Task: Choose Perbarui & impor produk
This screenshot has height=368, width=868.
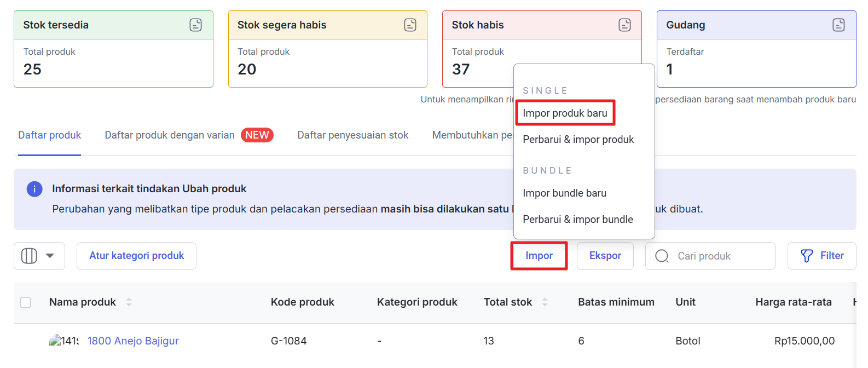Action: 578,139
